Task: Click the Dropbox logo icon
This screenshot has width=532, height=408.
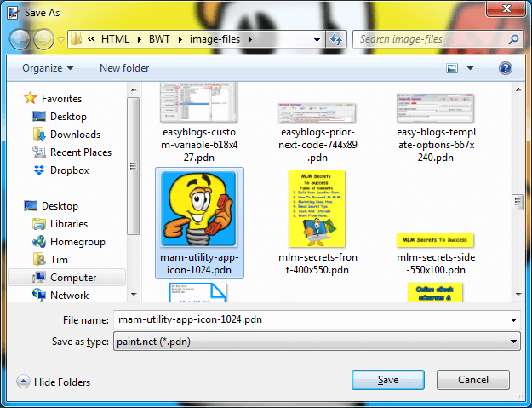Action: (39, 170)
